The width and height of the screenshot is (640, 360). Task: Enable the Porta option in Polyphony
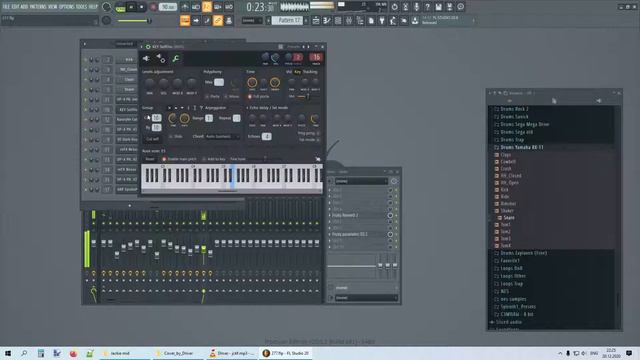coord(212,97)
